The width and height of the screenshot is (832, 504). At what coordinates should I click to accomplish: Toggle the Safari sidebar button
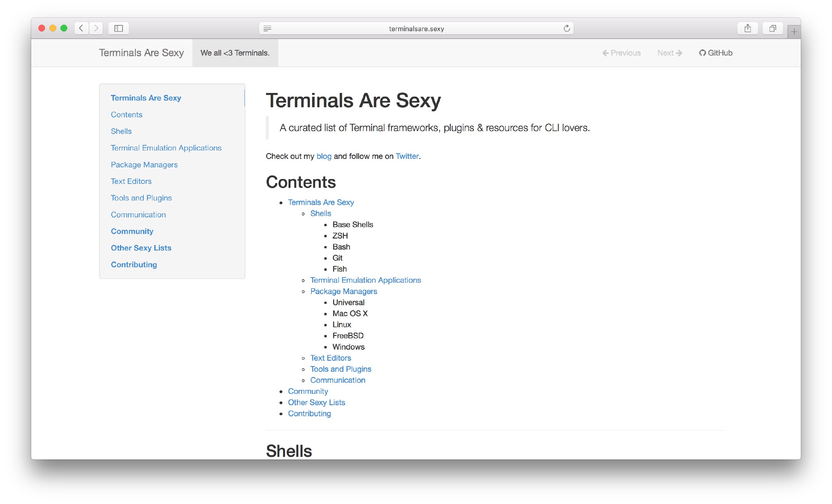click(119, 28)
